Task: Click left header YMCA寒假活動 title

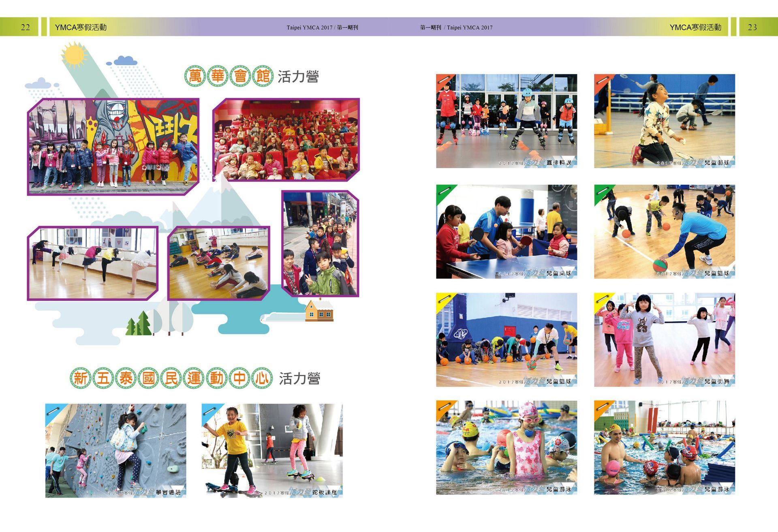Action: pos(81,27)
